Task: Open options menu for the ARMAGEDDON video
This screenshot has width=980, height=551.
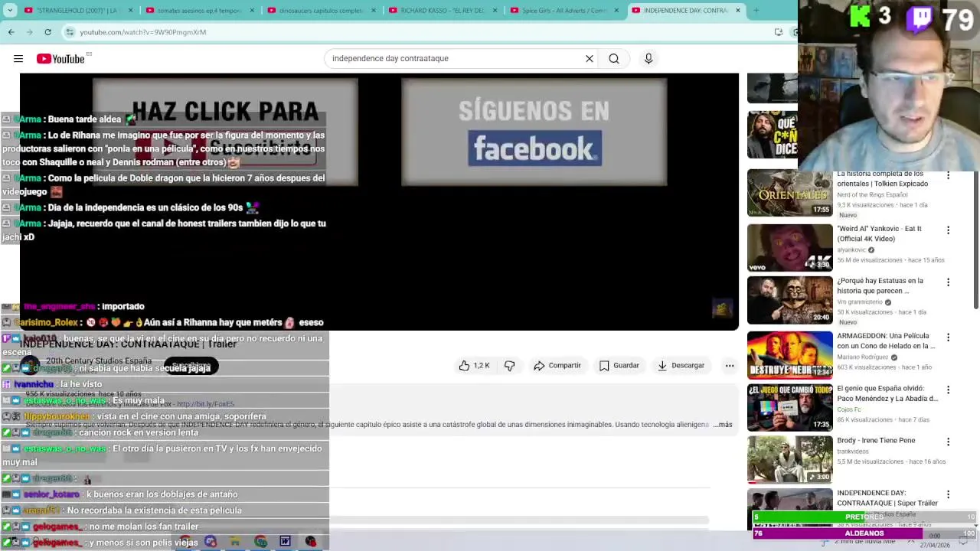Action: pyautogui.click(x=948, y=337)
